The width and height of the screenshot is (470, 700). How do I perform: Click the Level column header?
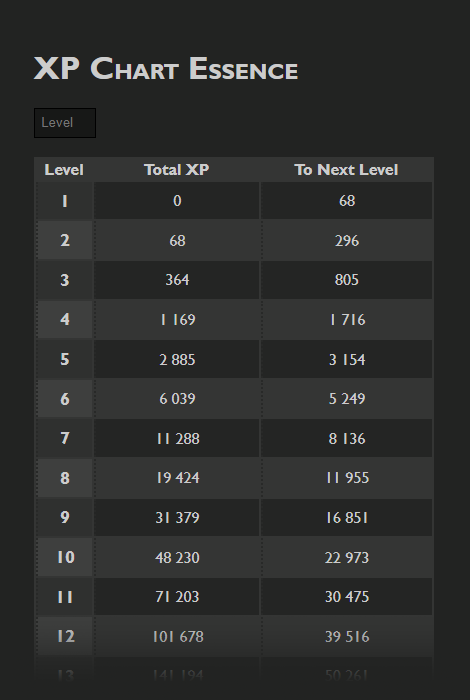64,170
